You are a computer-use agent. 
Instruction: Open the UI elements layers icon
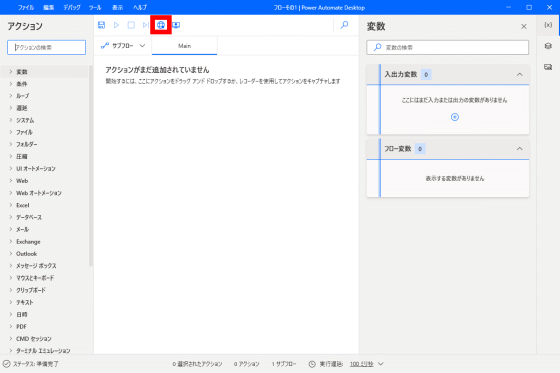[x=548, y=46]
